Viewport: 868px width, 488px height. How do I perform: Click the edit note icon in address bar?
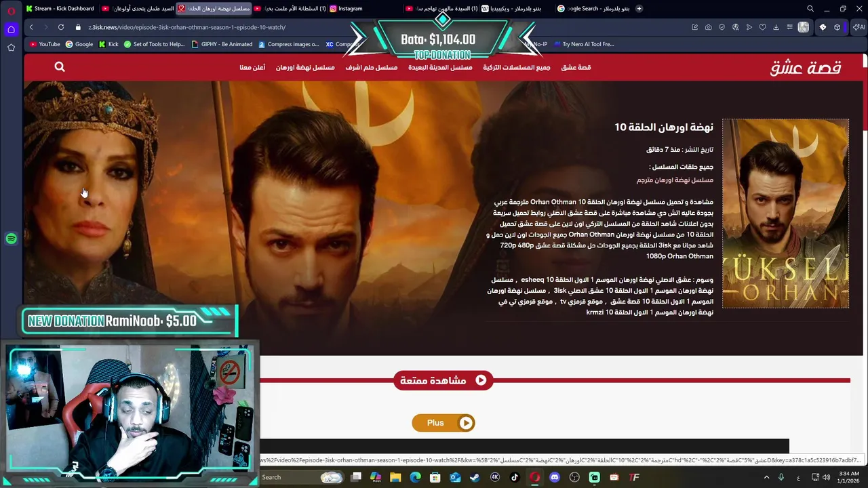(694, 27)
